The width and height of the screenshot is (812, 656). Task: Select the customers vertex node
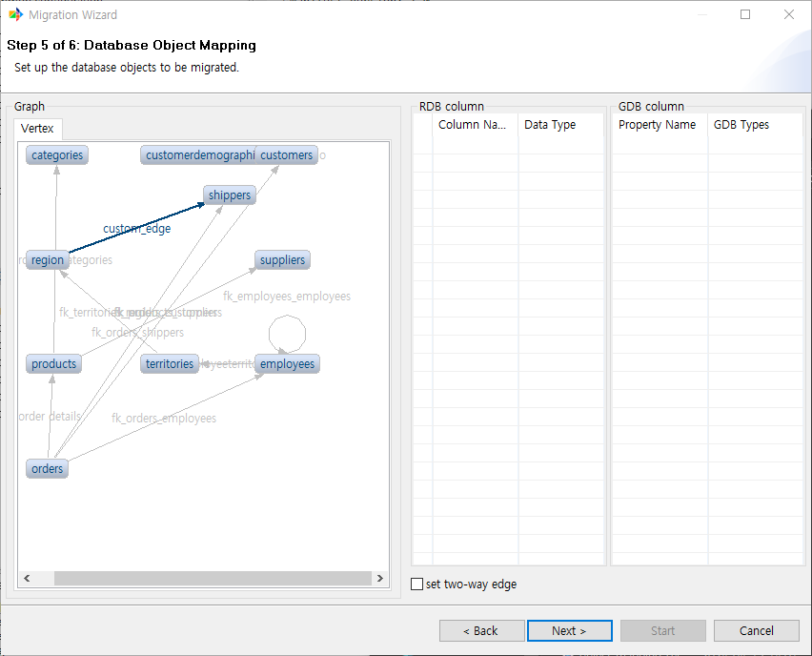(x=288, y=155)
